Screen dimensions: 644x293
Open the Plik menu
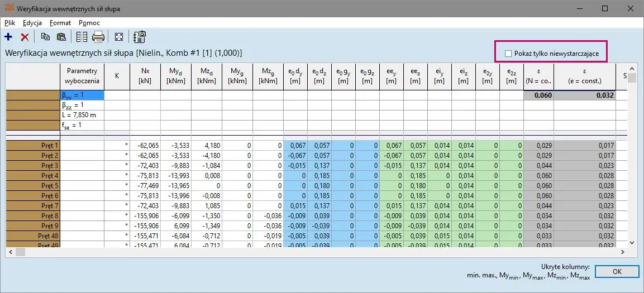point(9,23)
